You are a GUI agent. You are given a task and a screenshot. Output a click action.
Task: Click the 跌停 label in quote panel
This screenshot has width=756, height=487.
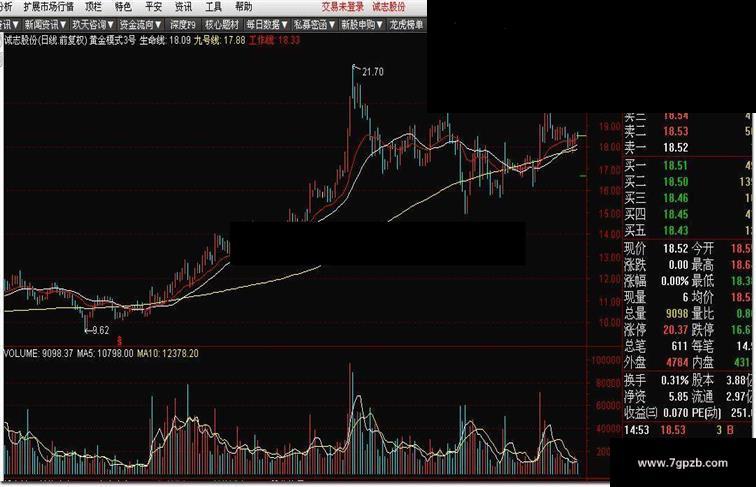tap(702, 330)
